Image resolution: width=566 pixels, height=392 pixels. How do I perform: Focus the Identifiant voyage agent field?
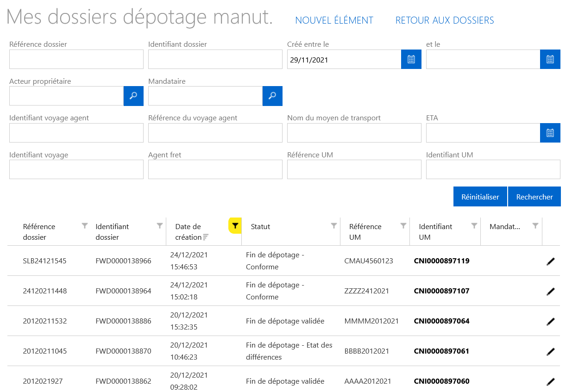click(x=76, y=133)
